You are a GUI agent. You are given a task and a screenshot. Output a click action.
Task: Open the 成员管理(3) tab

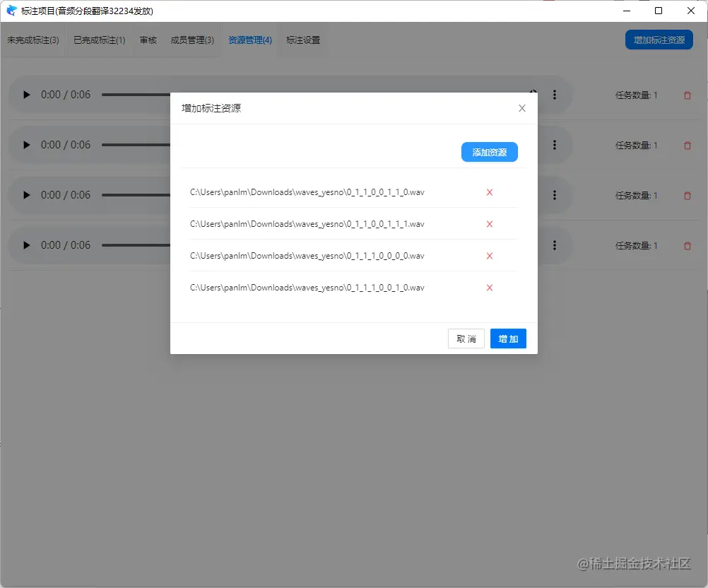coord(192,40)
